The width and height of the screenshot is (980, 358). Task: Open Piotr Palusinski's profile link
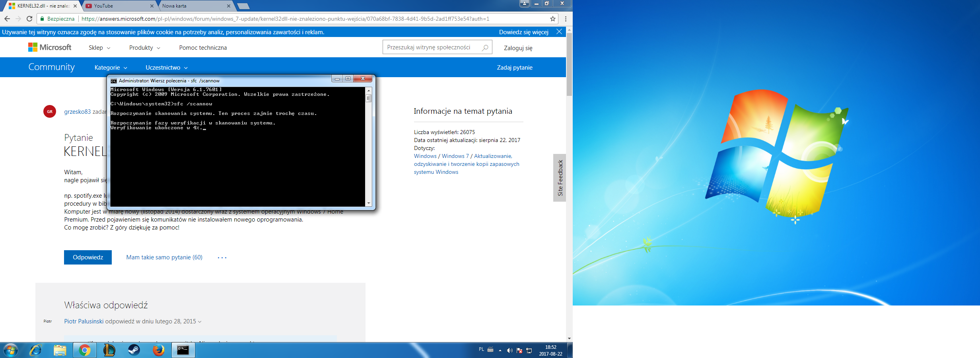84,321
